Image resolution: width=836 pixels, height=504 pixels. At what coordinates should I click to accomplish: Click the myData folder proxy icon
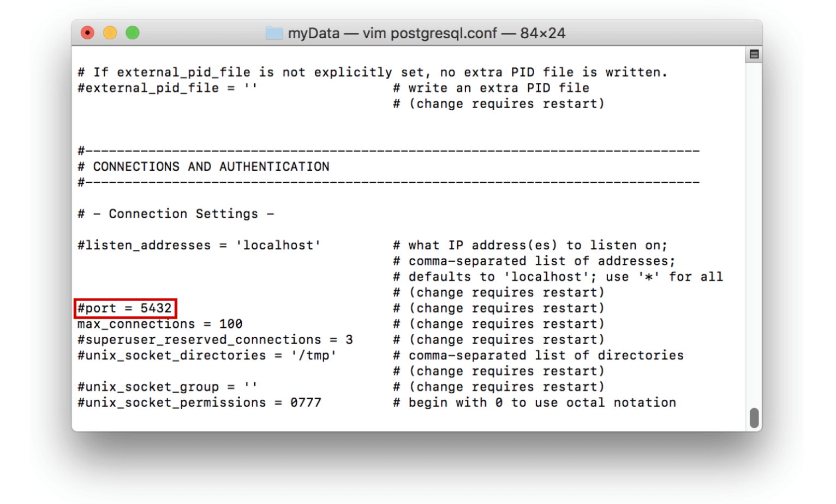tap(274, 33)
